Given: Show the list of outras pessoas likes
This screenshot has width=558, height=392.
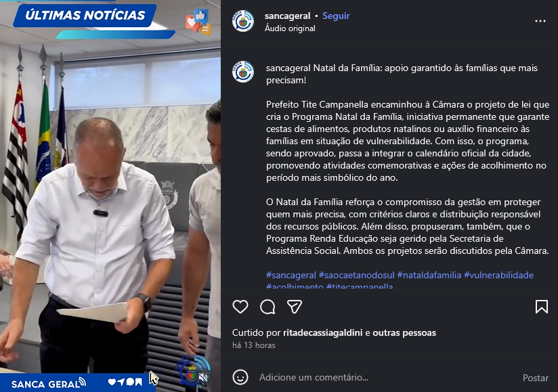Looking at the screenshot, I should click(x=404, y=333).
